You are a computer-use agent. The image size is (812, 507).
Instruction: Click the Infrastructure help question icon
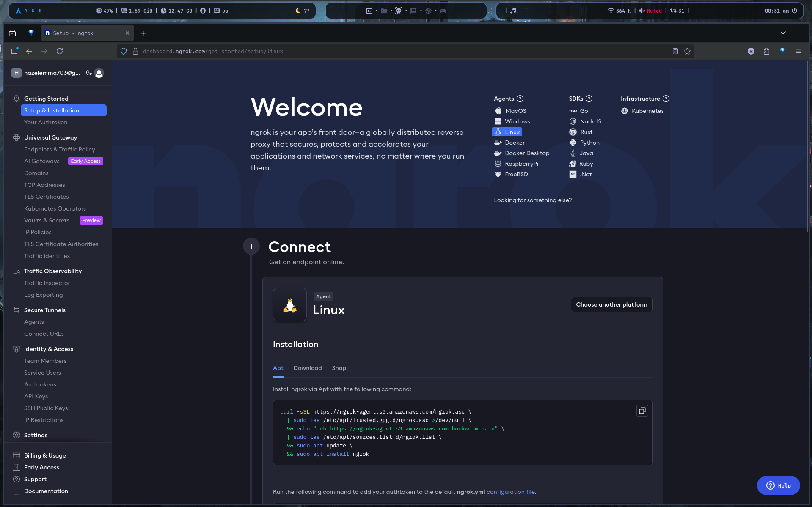666,99
